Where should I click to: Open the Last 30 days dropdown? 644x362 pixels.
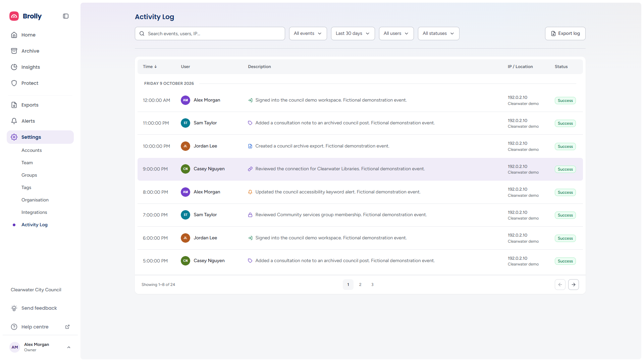[x=353, y=34]
